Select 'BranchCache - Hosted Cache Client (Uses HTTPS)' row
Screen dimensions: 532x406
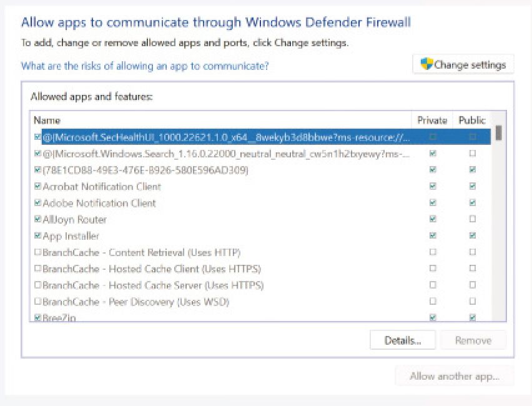pyautogui.click(x=152, y=269)
